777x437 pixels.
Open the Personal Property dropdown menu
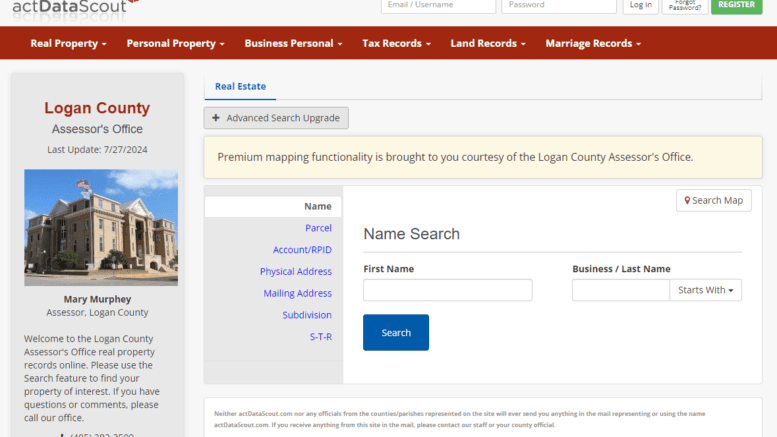point(175,44)
